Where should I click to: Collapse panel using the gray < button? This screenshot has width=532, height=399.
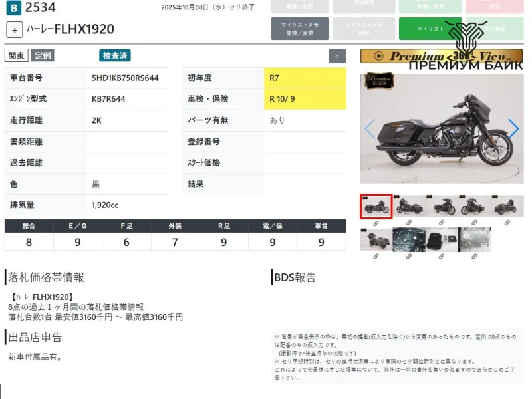point(338,56)
